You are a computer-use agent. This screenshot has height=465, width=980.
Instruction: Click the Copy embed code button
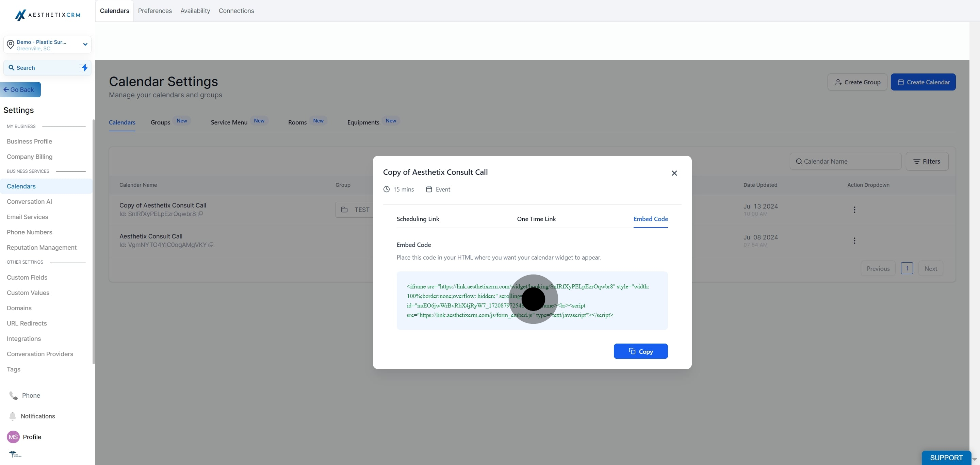click(641, 351)
